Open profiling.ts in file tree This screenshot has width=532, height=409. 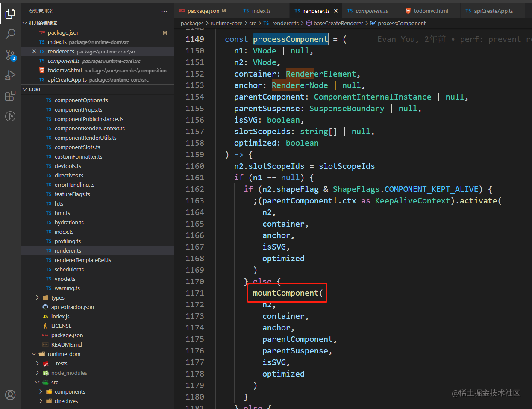coord(68,241)
